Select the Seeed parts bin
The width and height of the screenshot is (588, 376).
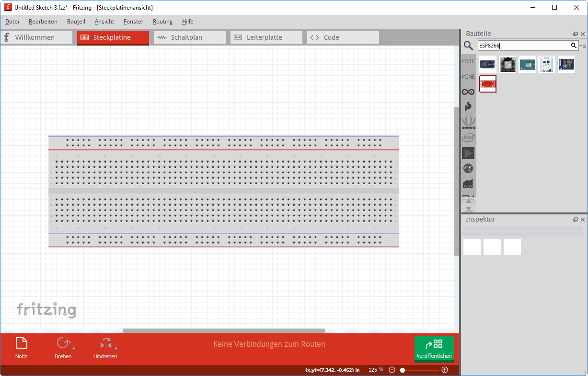468,122
